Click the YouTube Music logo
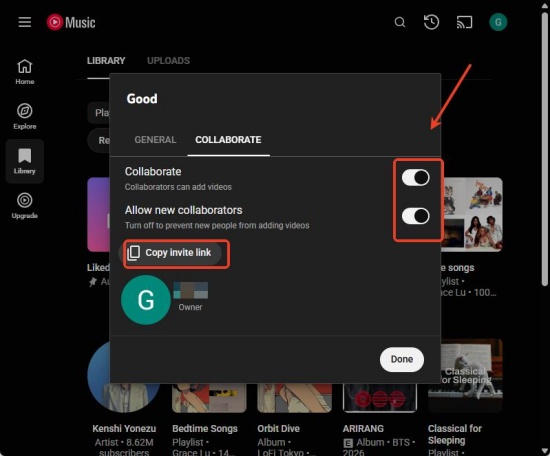550x456 pixels. coord(71,22)
